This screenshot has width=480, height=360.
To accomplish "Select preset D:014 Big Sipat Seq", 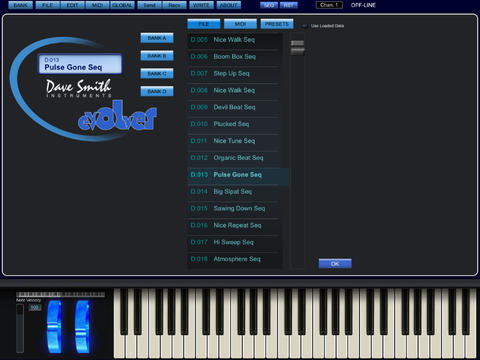I will point(234,191).
